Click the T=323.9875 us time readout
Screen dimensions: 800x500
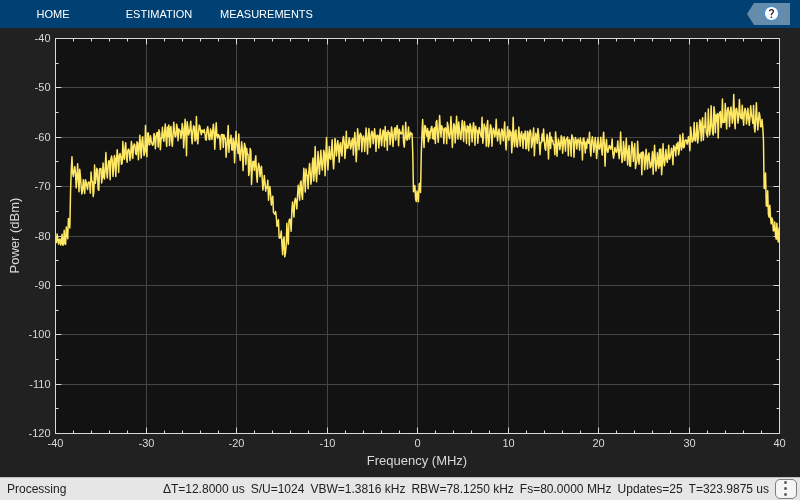(x=729, y=489)
